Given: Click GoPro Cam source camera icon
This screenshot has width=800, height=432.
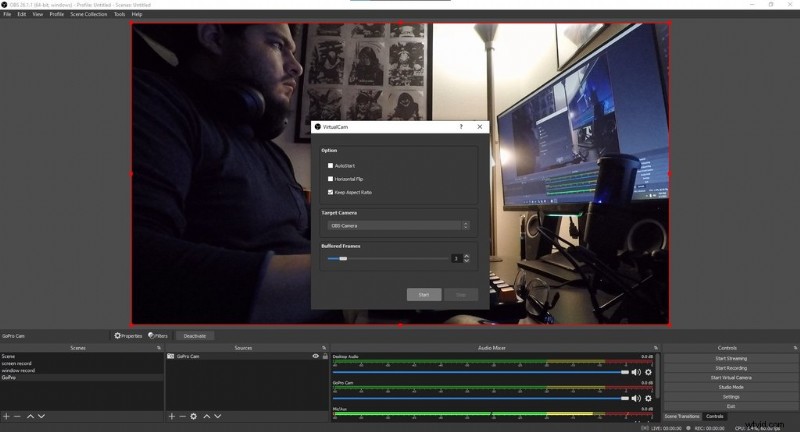Looking at the screenshot, I should tap(170, 356).
